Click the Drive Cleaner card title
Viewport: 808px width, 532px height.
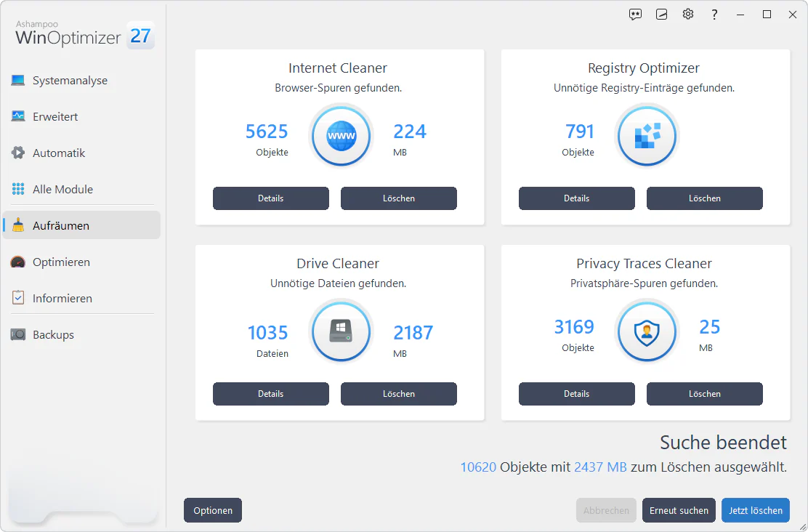point(338,263)
